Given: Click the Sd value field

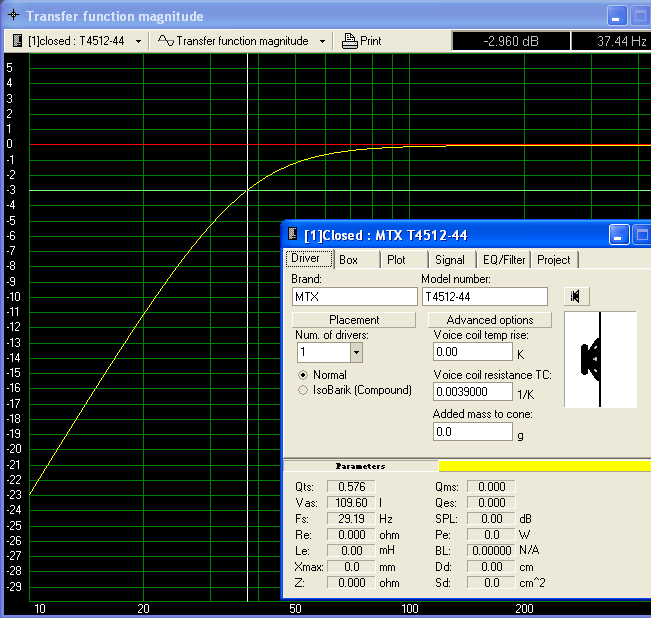Looking at the screenshot, I should 491,583.
